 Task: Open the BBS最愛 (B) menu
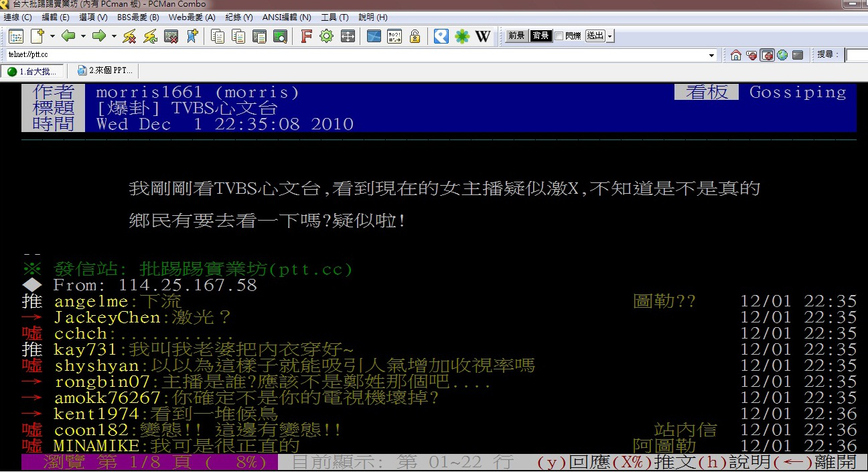pyautogui.click(x=138, y=17)
